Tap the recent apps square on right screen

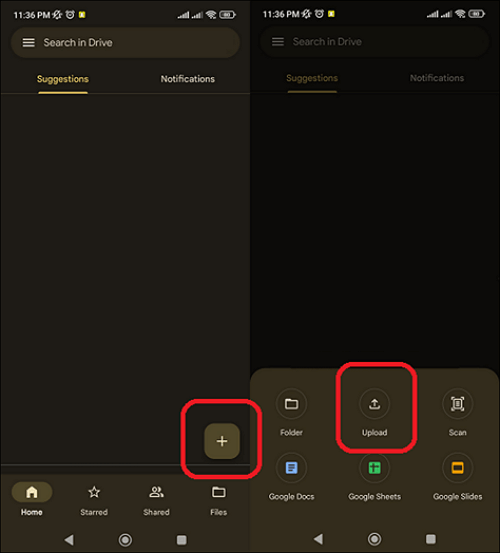431,539
